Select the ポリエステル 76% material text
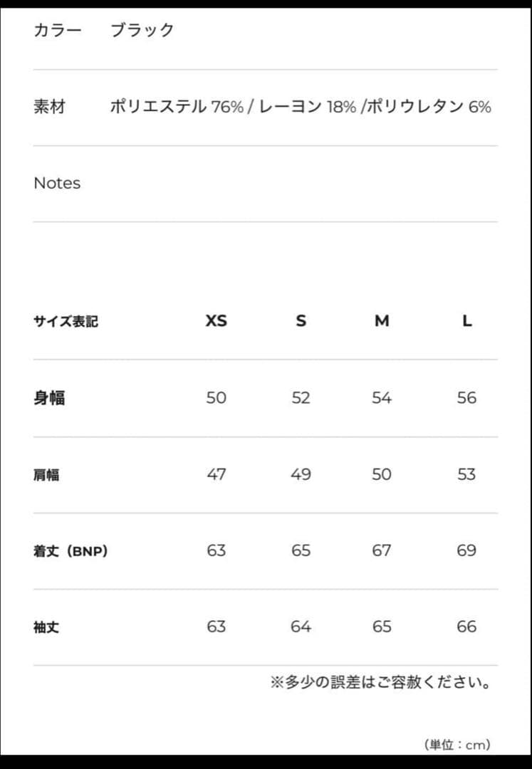Screen dimensions: 532x769 [x=177, y=107]
